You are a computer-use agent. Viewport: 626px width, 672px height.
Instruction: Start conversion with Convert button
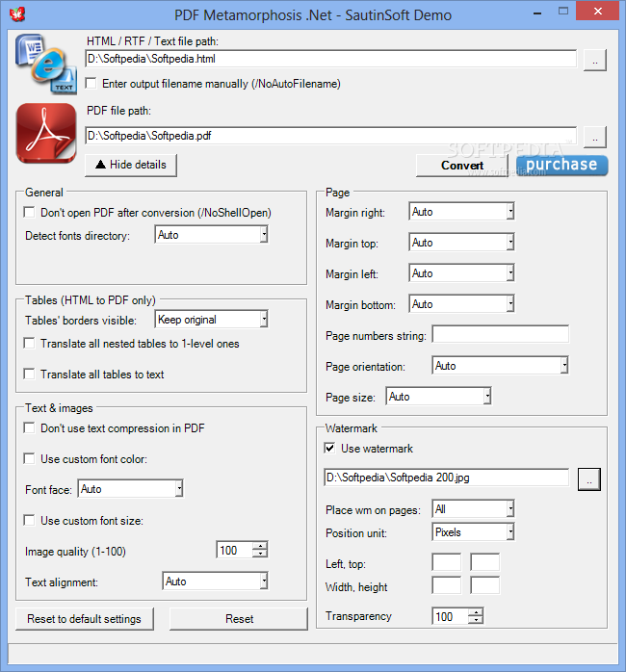point(461,166)
